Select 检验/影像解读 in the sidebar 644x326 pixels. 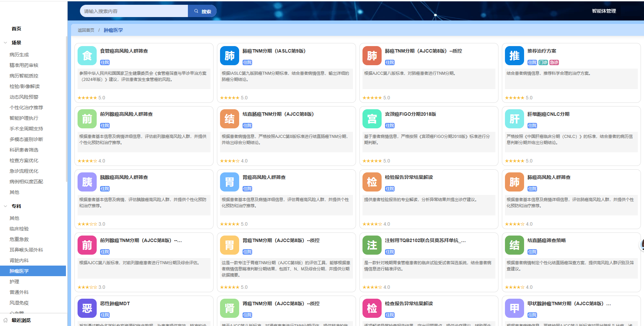click(25, 86)
